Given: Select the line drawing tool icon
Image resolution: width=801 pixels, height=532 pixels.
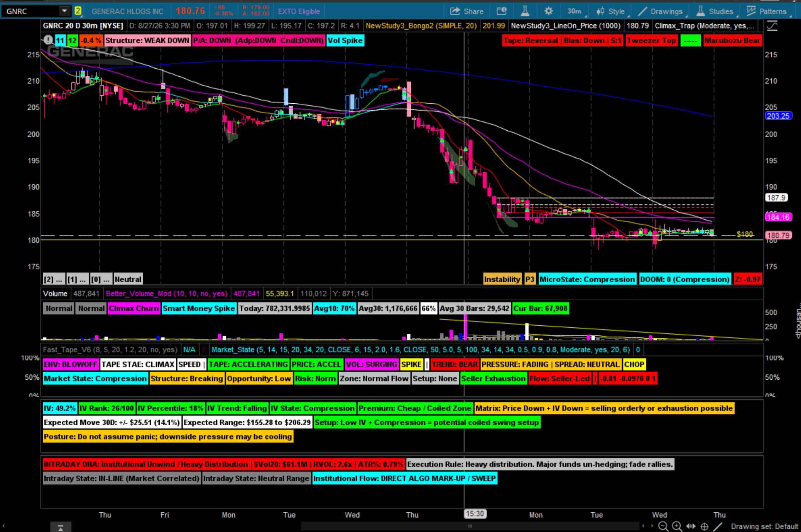Looking at the screenshot, I should (x=718, y=526).
